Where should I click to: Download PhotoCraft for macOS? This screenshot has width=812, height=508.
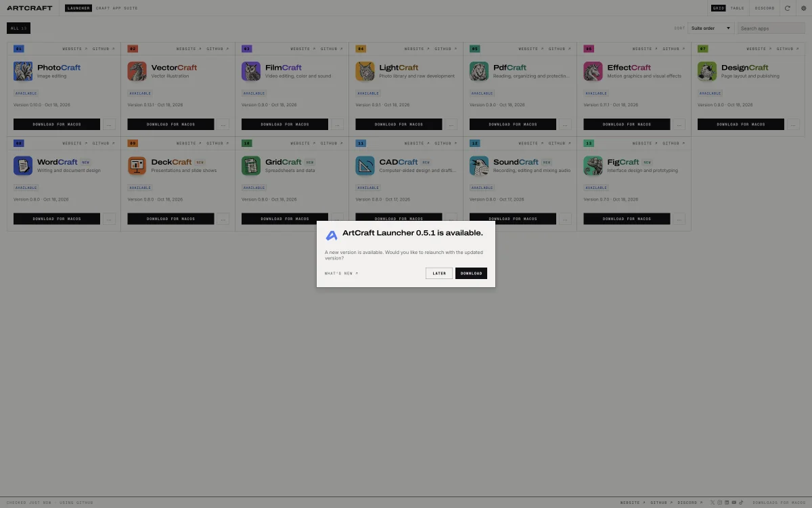point(57,125)
